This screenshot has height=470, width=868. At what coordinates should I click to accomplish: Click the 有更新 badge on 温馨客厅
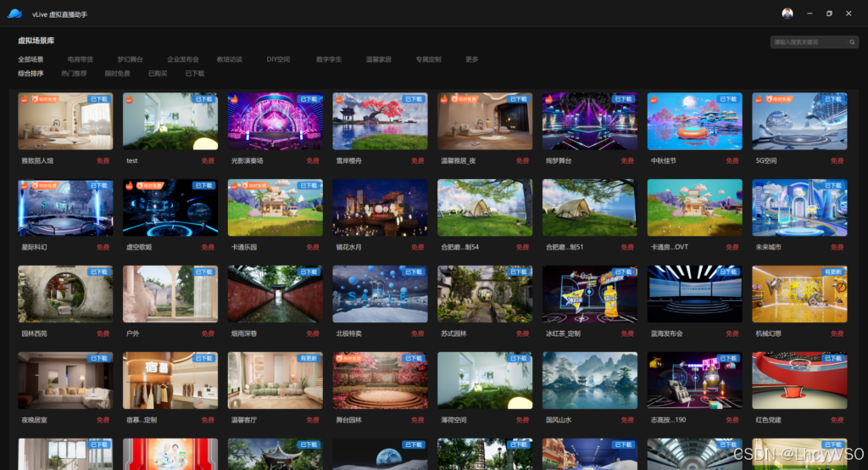[x=309, y=359]
